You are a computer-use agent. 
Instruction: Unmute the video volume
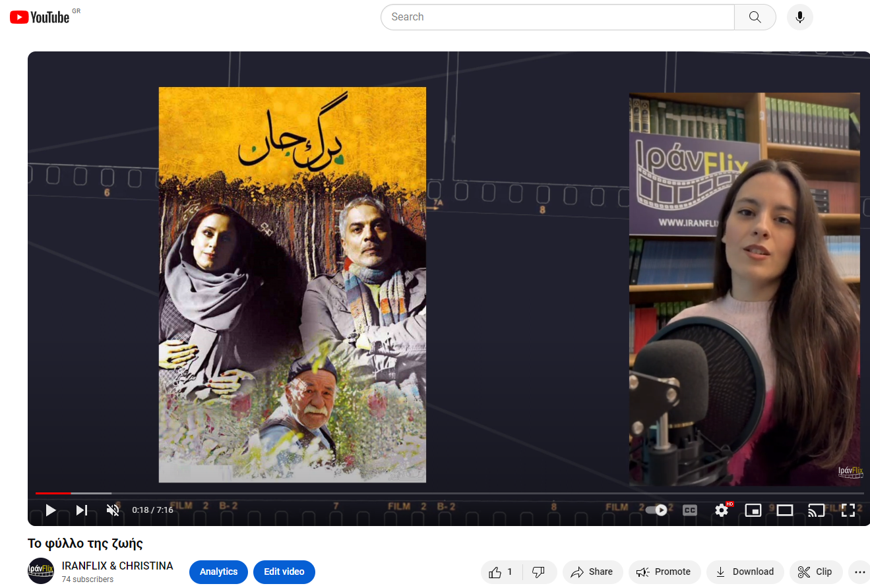tap(113, 510)
